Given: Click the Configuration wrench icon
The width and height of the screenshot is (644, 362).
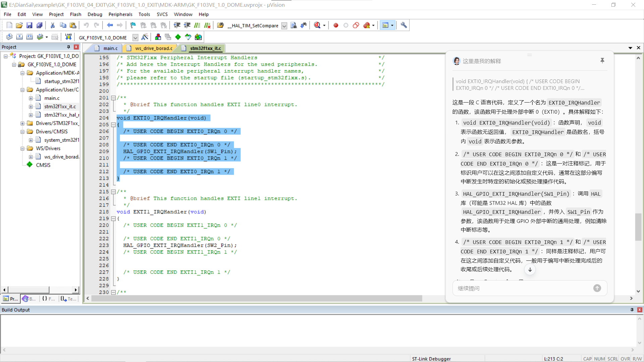Looking at the screenshot, I should [x=404, y=25].
